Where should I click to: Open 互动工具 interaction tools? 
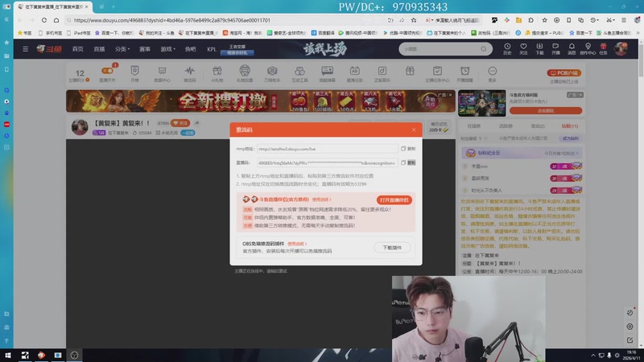[299, 74]
